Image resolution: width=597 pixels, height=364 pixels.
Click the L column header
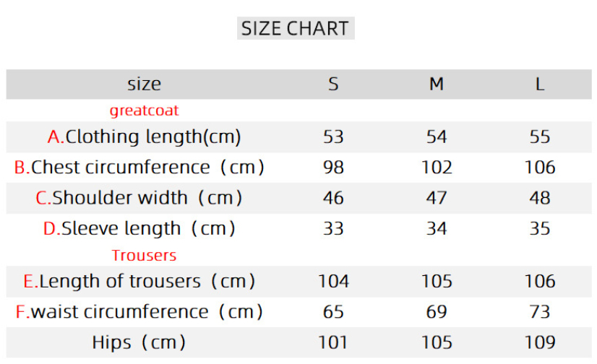(x=540, y=84)
